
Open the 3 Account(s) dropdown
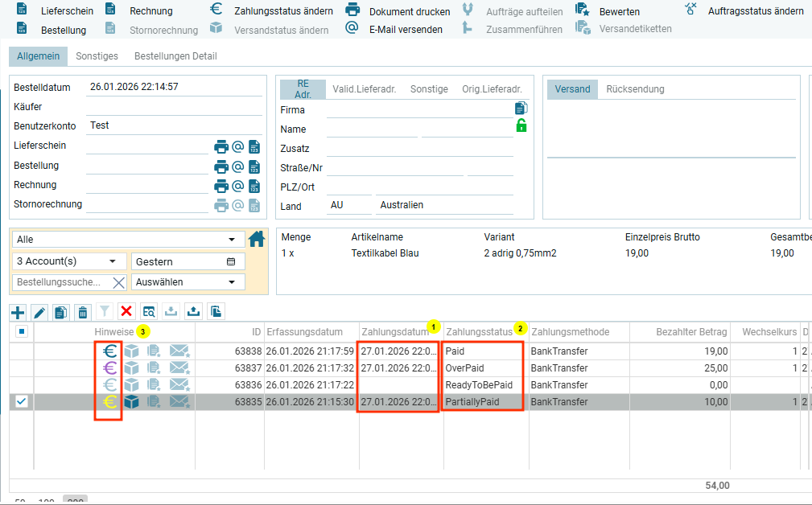[111, 261]
